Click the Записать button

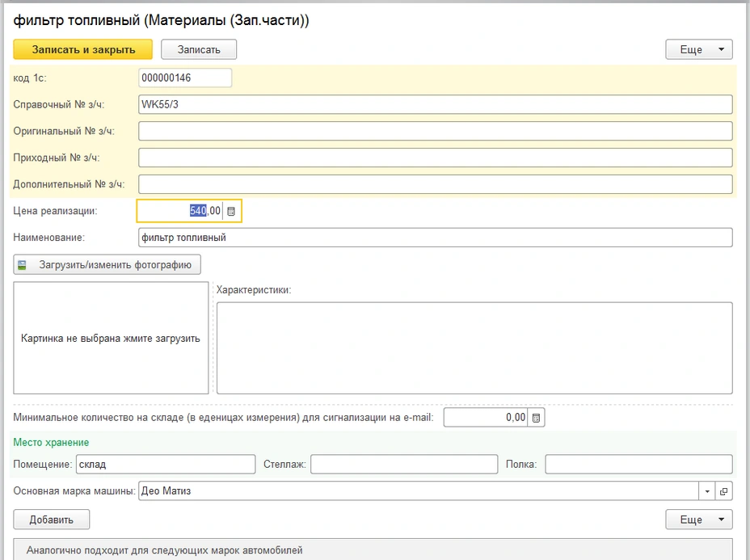[x=199, y=49]
